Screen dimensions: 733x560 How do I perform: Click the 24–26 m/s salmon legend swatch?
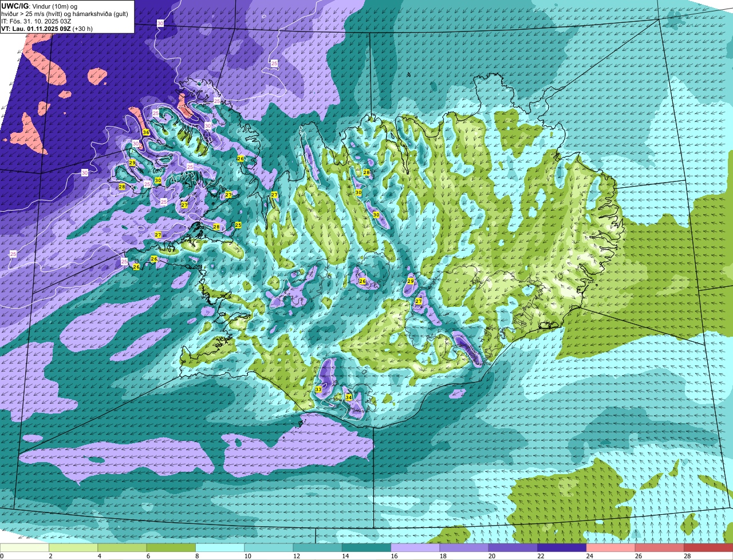(x=611, y=547)
